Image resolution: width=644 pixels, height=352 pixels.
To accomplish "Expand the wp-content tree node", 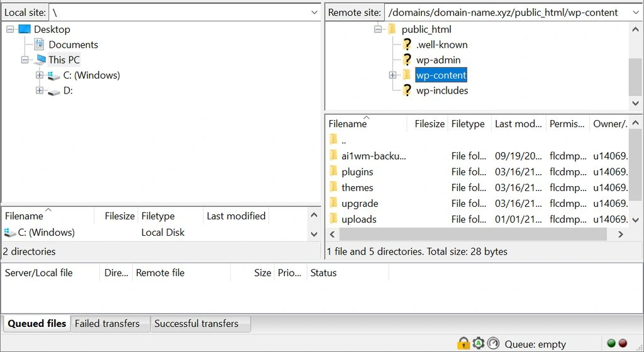I will pyautogui.click(x=392, y=75).
